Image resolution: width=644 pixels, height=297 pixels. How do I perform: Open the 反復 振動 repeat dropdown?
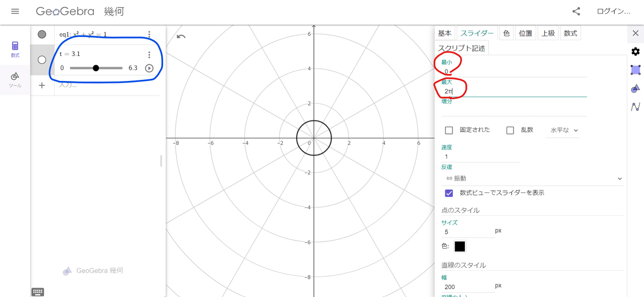click(x=532, y=178)
